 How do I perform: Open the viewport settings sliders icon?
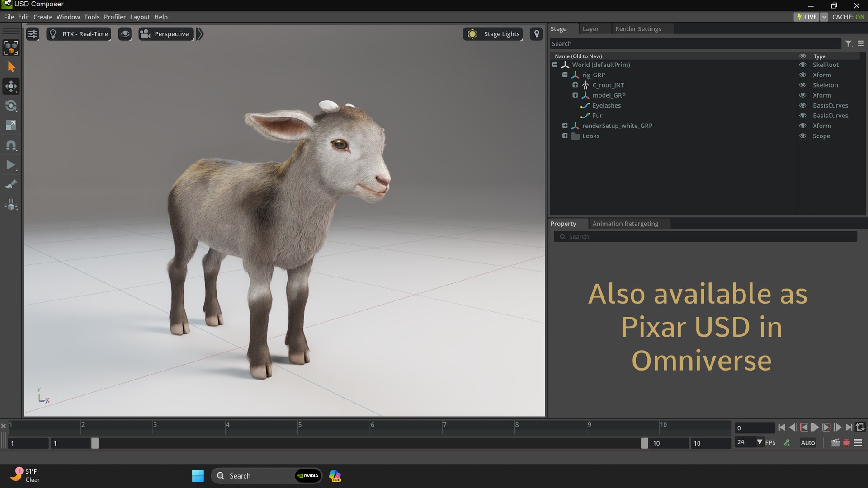(x=33, y=34)
